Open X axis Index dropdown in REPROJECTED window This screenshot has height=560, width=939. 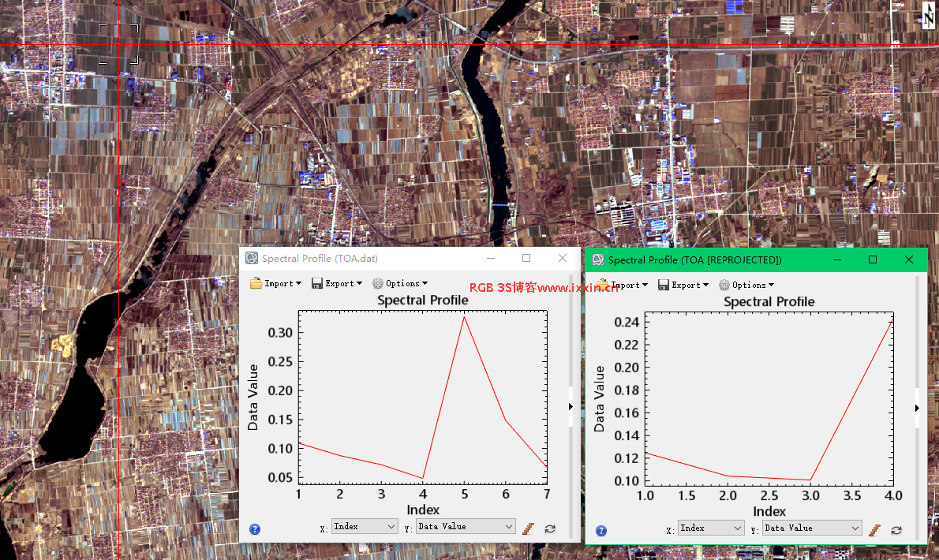pyautogui.click(x=711, y=528)
